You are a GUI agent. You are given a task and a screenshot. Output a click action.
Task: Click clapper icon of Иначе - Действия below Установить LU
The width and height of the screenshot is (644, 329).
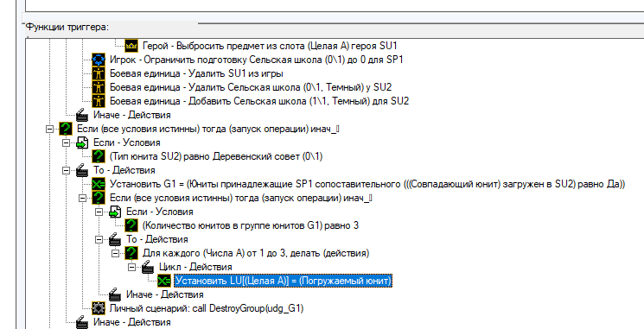tap(115, 295)
